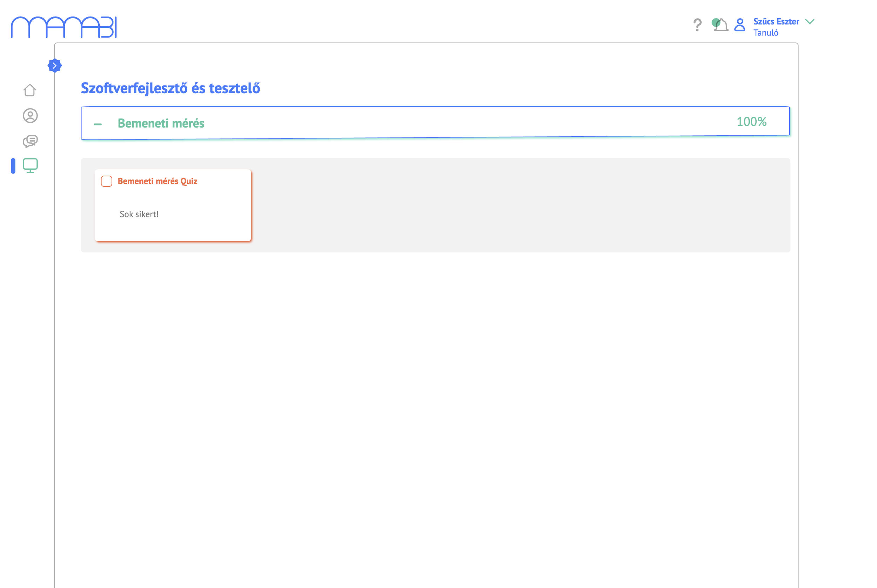Click the Sok sikert! text on the quiz card
877x588 pixels.
click(139, 214)
